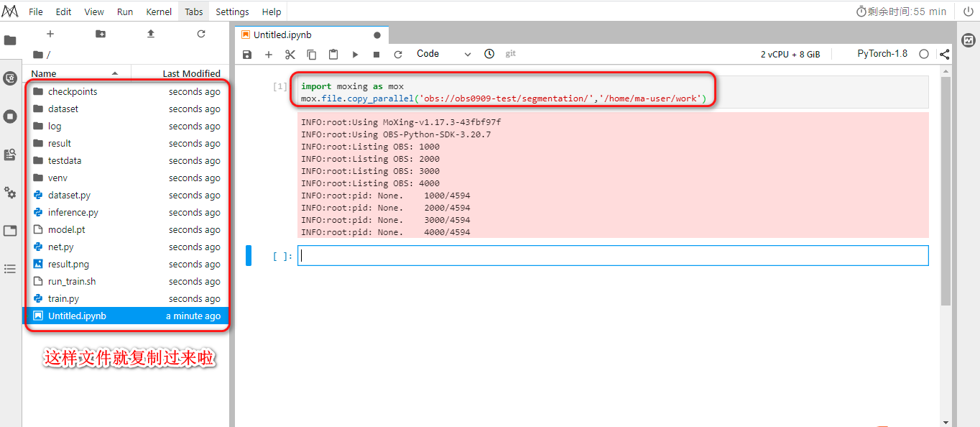Open the file browser sidebar tab
Viewport: 980px width, 427px height.
point(10,40)
